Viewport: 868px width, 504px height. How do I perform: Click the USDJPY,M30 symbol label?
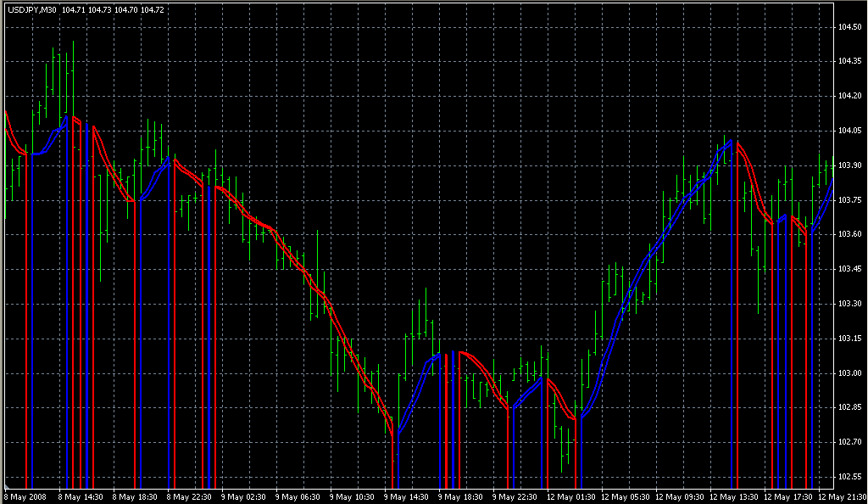[31, 9]
